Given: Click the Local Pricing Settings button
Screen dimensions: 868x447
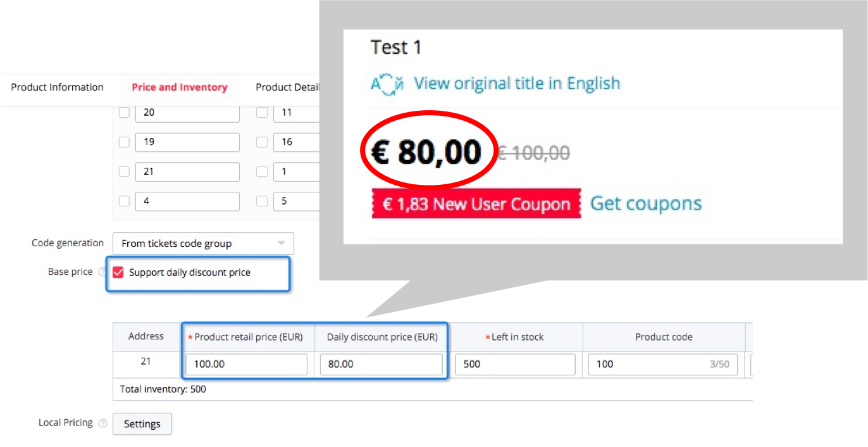Looking at the screenshot, I should click(142, 424).
